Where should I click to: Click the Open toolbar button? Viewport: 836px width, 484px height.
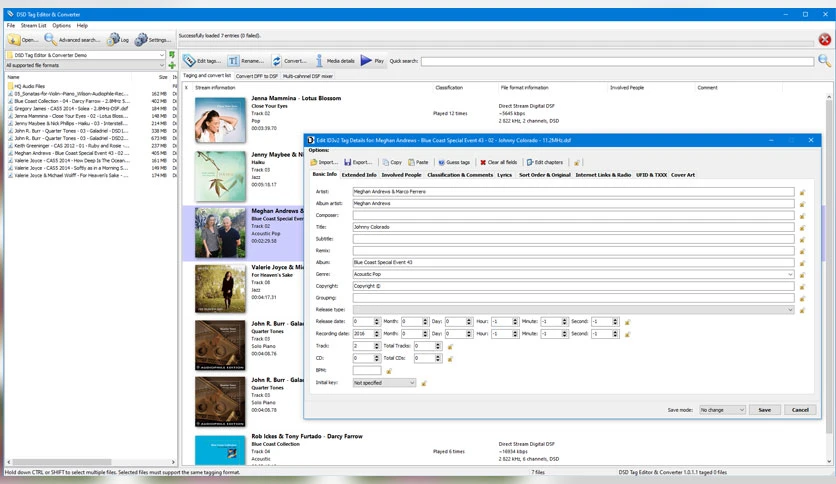click(x=22, y=39)
